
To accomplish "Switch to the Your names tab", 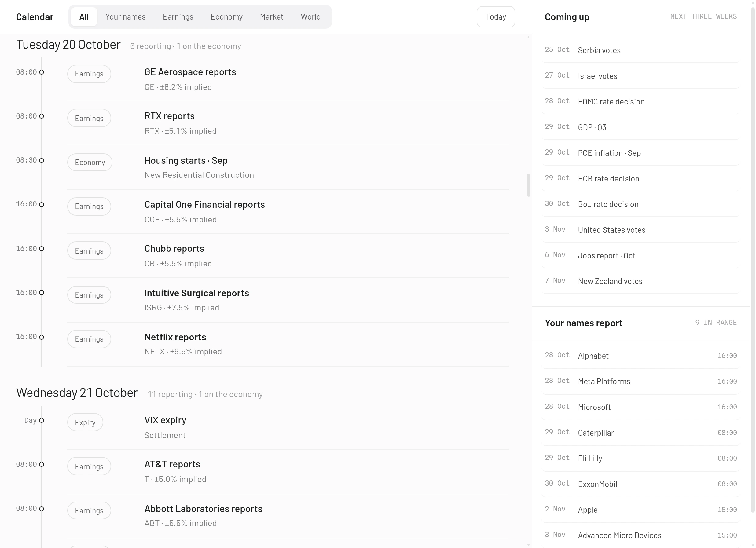I will (125, 17).
